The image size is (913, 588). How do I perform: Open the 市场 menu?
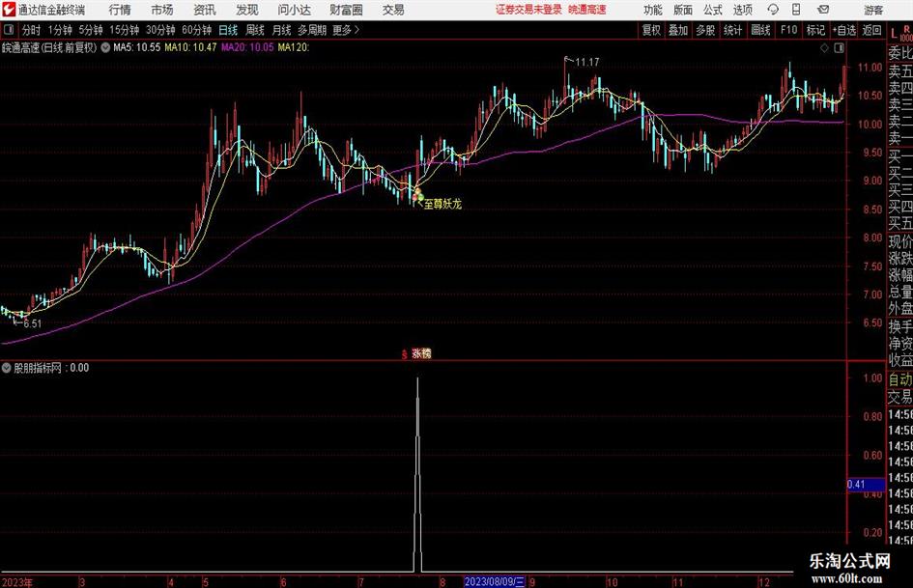[x=162, y=10]
